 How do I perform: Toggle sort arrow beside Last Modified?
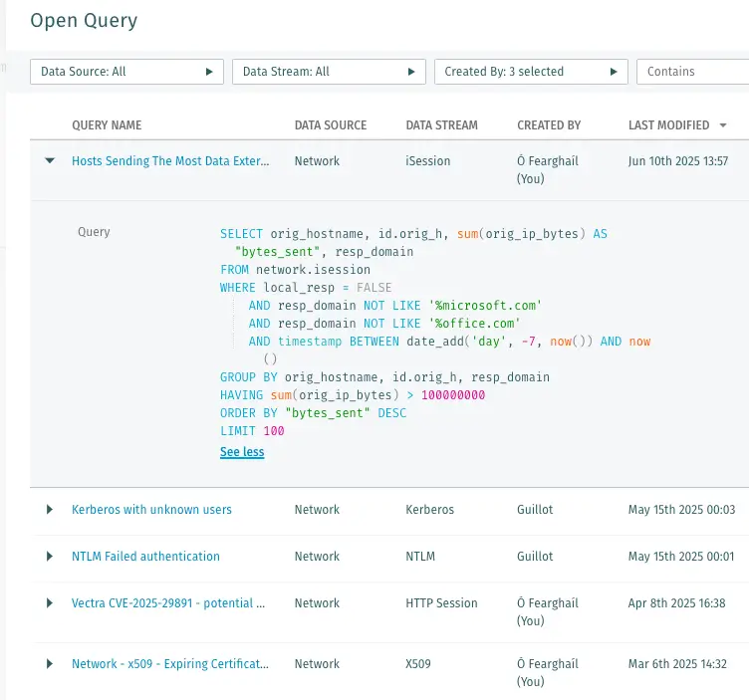(723, 125)
